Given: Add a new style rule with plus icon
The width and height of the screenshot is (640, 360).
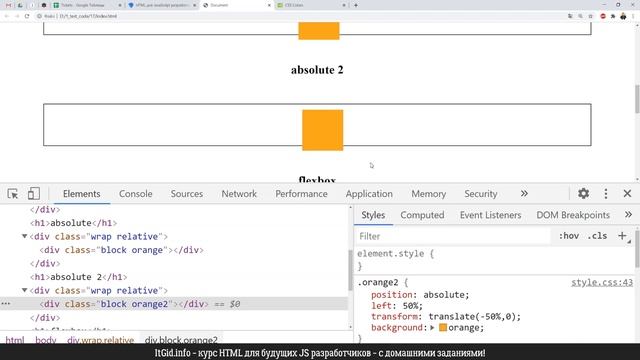Looking at the screenshot, I should [x=622, y=236].
